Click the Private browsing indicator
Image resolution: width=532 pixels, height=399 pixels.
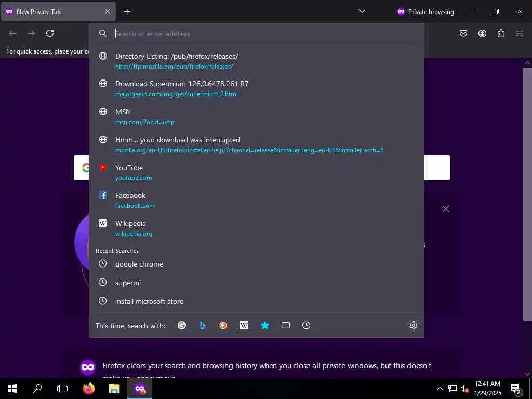(425, 11)
